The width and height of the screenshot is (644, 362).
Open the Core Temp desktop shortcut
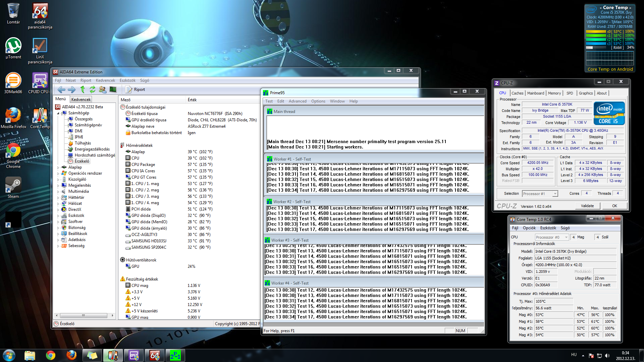click(40, 118)
